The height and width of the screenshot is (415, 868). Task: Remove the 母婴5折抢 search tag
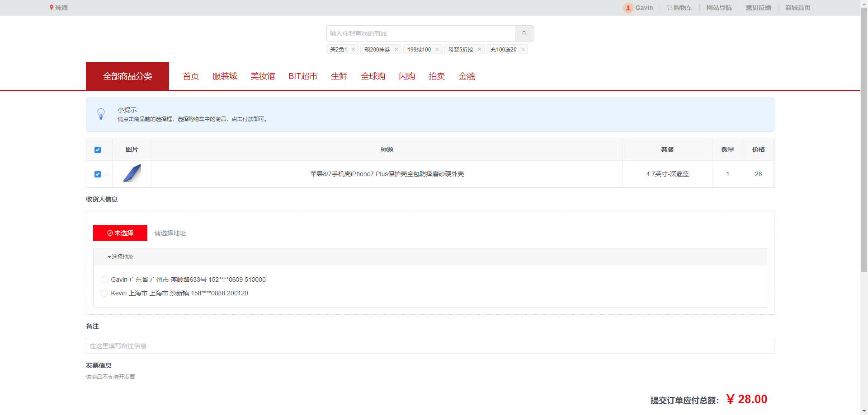pyautogui.click(x=479, y=50)
